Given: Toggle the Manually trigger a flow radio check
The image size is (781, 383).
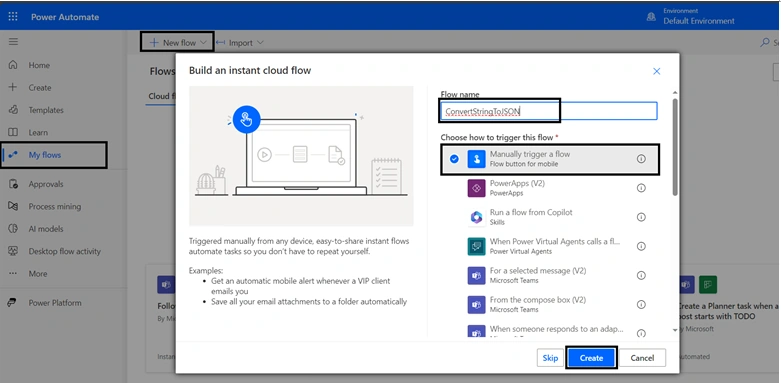Looking at the screenshot, I should click(454, 159).
